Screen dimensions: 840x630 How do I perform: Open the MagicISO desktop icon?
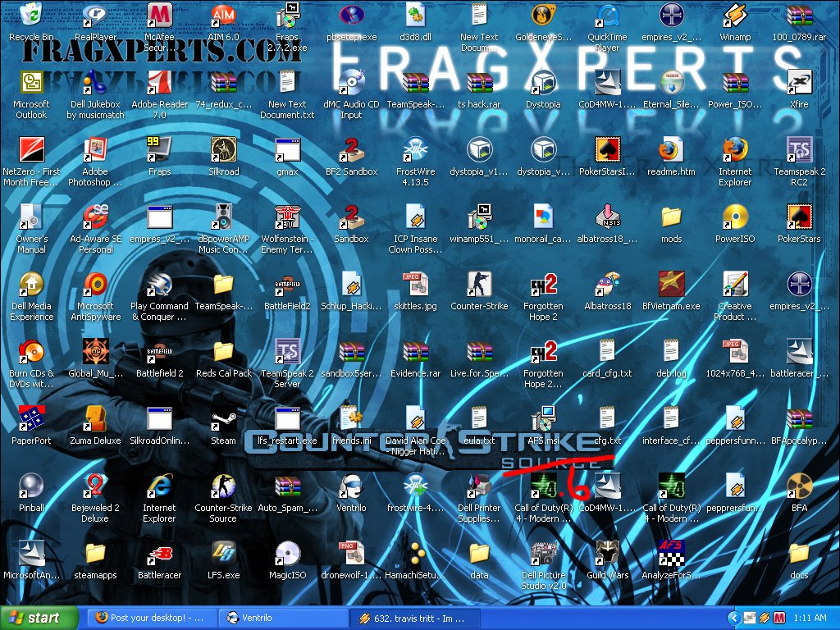click(x=287, y=553)
